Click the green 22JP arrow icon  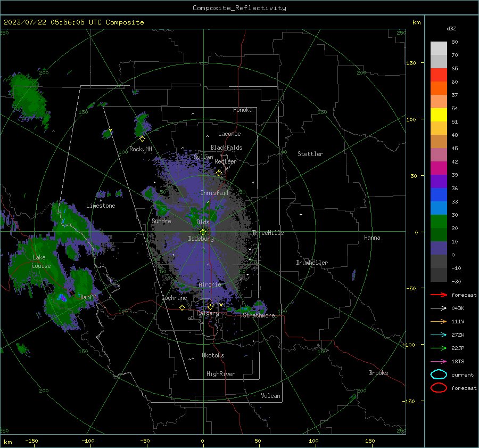[439, 348]
